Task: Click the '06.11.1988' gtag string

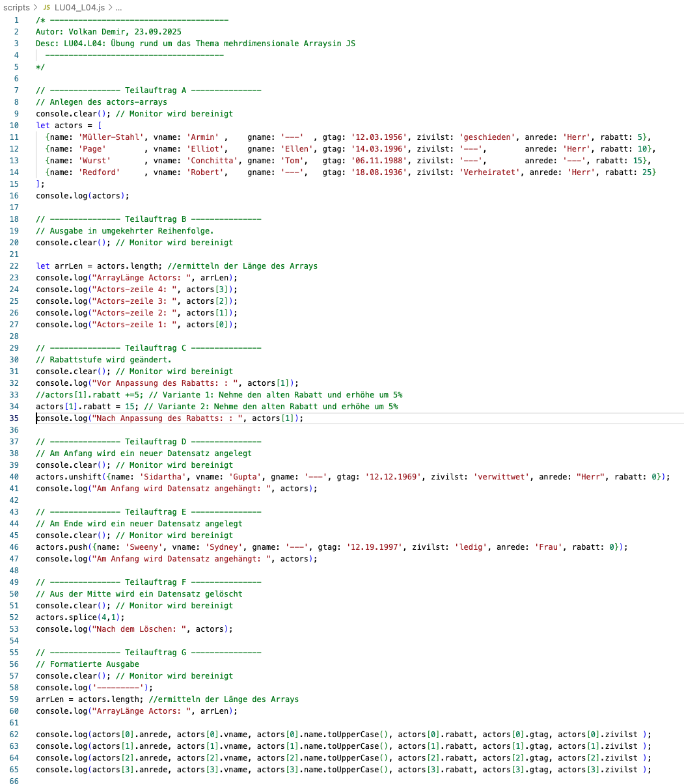Action: point(379,161)
